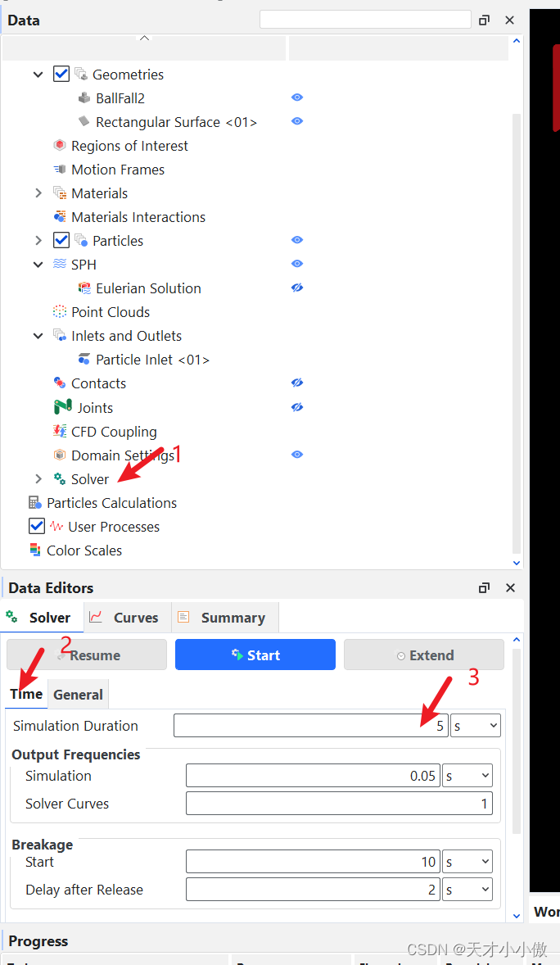Collapse the Inlets and Outlets node
This screenshot has width=560, height=965.
coord(38,335)
